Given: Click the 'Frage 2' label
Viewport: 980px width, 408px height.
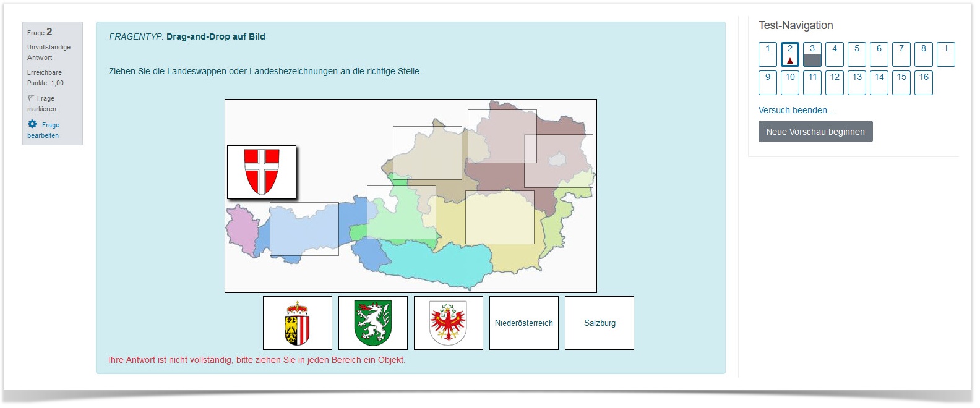Looking at the screenshot, I should tap(40, 32).
